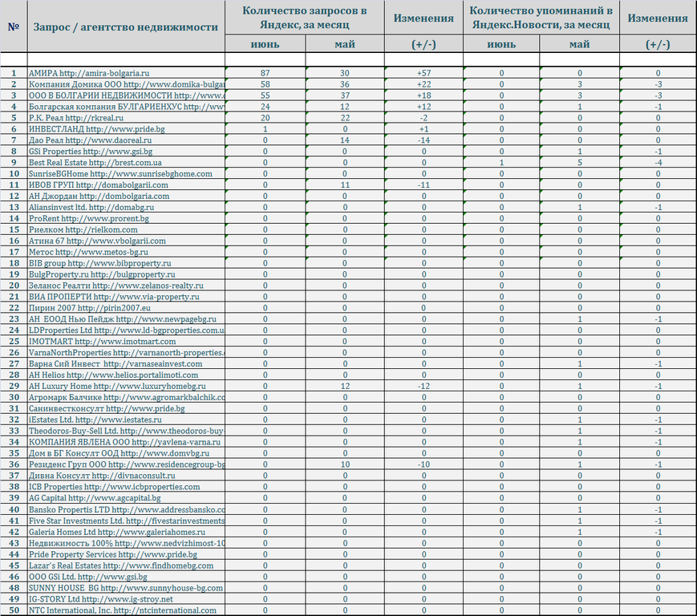The width and height of the screenshot is (697, 616).
Task: Select the 'Количество запросов в Яндекс' header cell
Action: point(305,18)
